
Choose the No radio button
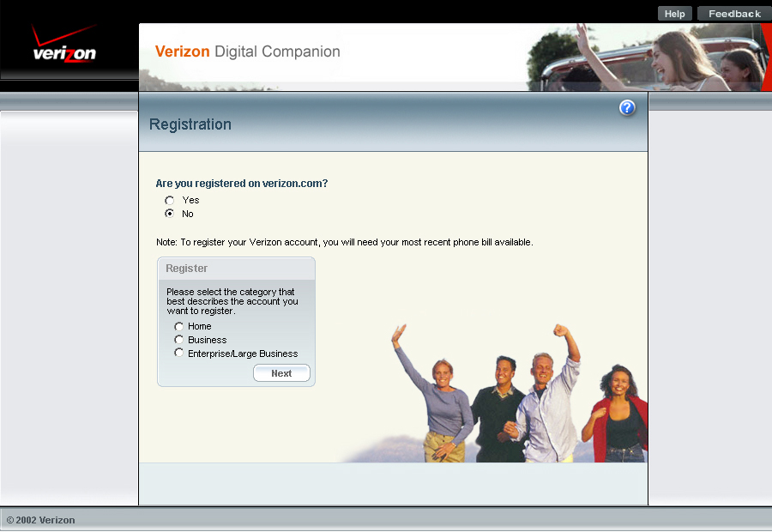pos(170,214)
